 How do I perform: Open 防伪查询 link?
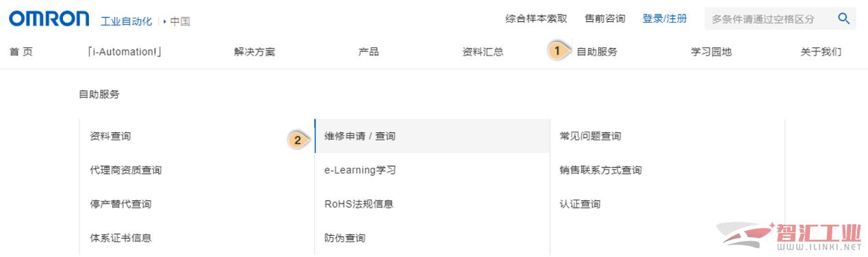point(345,238)
